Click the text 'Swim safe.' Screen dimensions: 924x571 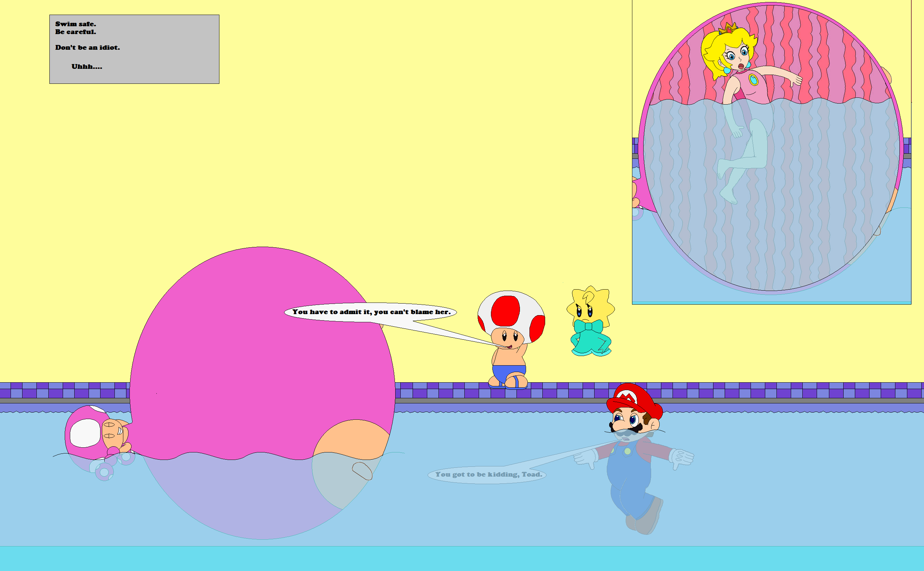76,24
